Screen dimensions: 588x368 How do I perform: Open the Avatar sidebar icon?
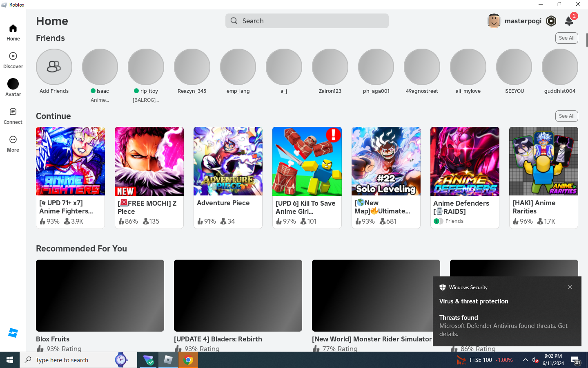tap(13, 88)
